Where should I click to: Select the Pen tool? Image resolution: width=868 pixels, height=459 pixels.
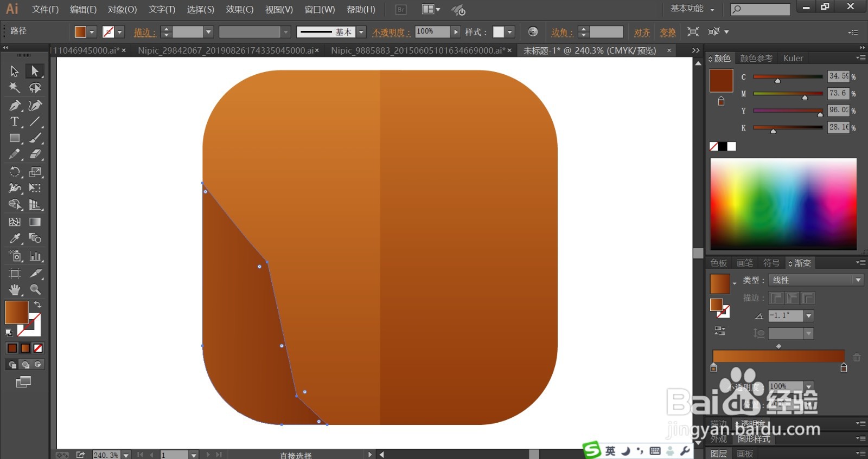coord(15,105)
